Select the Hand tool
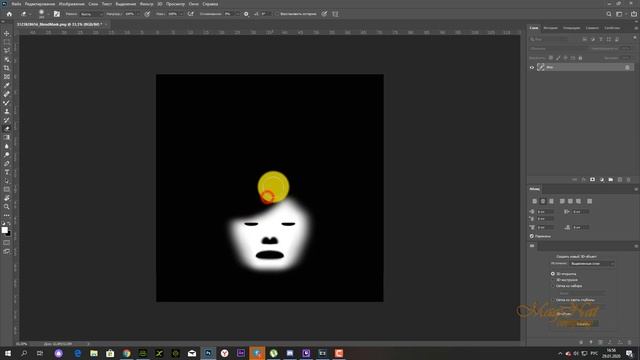 (x=7, y=198)
